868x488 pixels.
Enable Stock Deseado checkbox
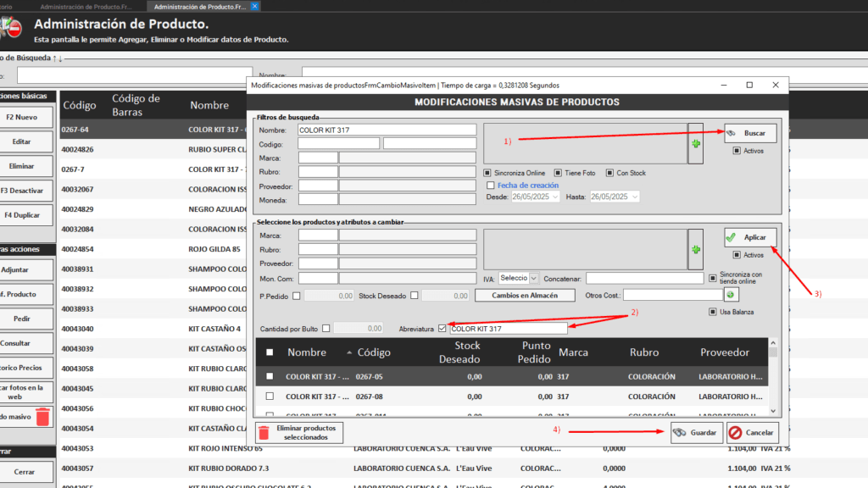[x=415, y=296]
